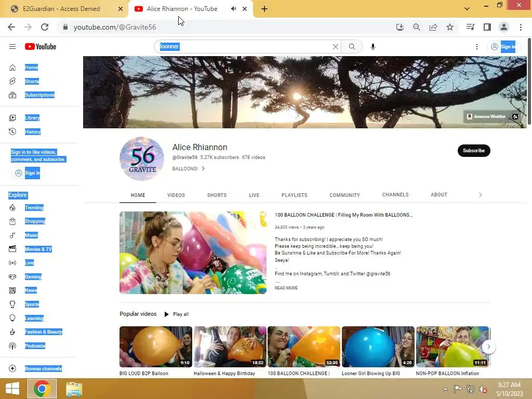The height and width of the screenshot is (399, 532).
Task: Clear the search box with the X icon
Action: 335,46
